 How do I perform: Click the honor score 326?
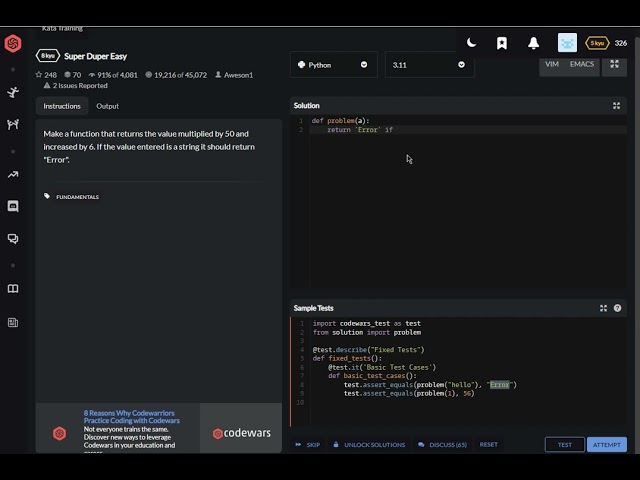[621, 43]
